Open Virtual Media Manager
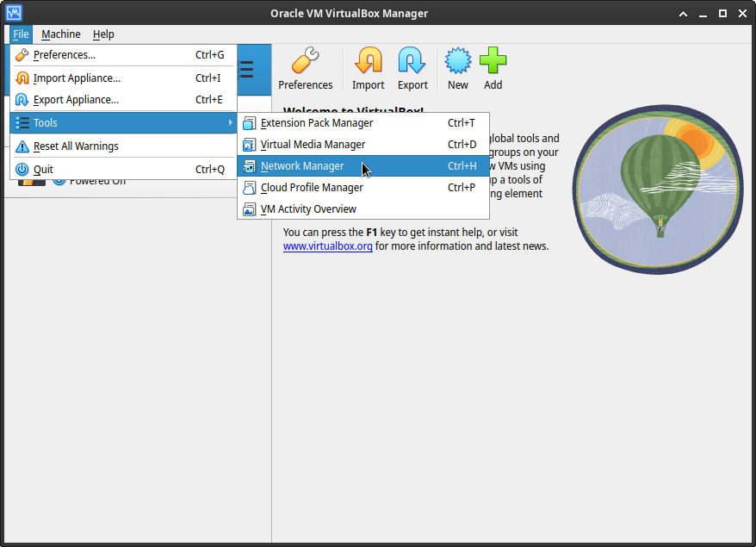This screenshot has height=547, width=756. (313, 145)
